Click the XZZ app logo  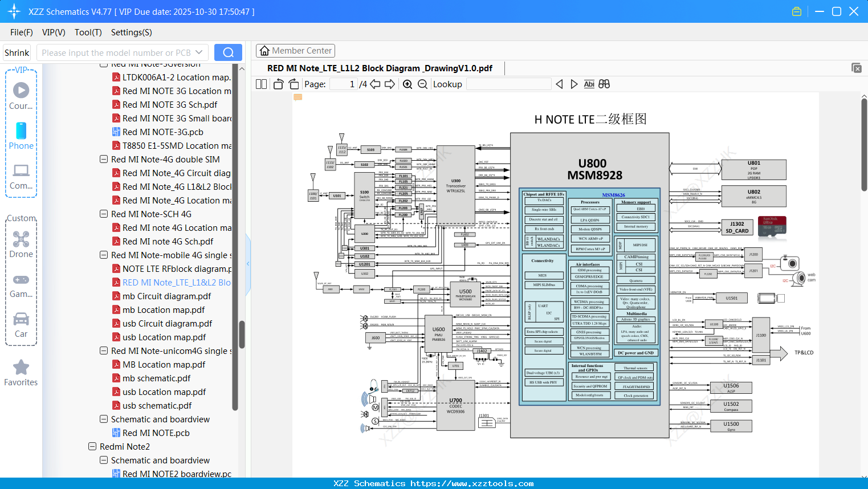coord(14,11)
